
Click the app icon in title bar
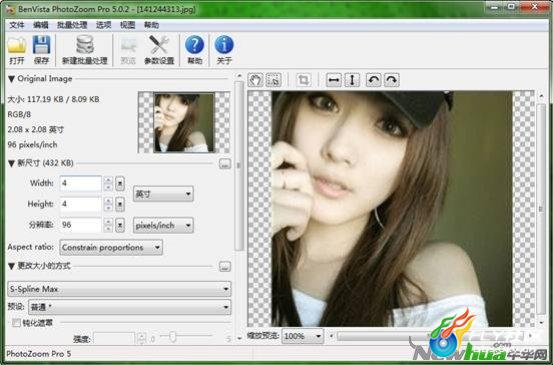[11, 9]
